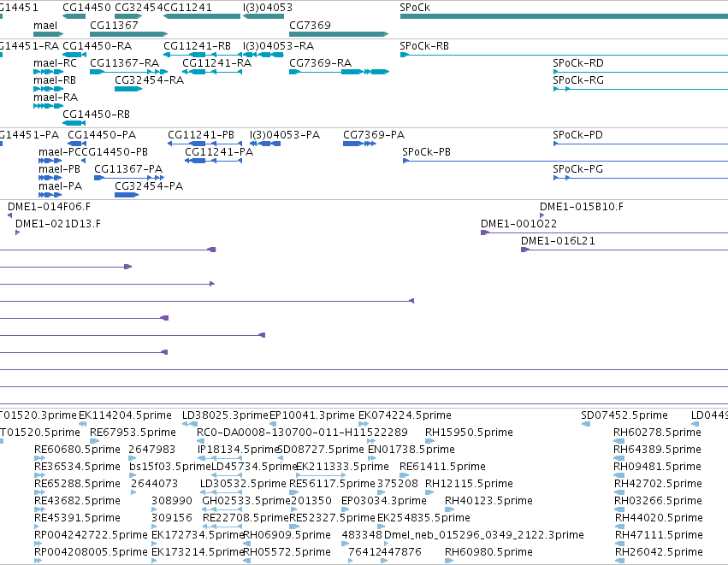Screen dimensions: 728x565
Task: Select EST EK074224.5prime
Action: click(405, 415)
